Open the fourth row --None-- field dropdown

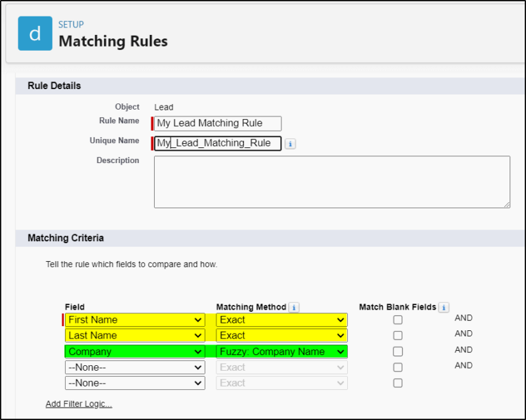(135, 367)
